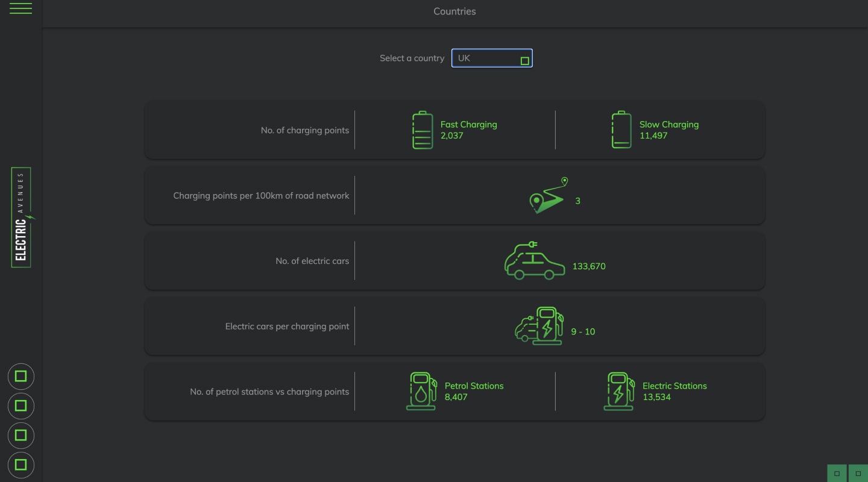Click the Electric Stations charger icon

coord(619,391)
